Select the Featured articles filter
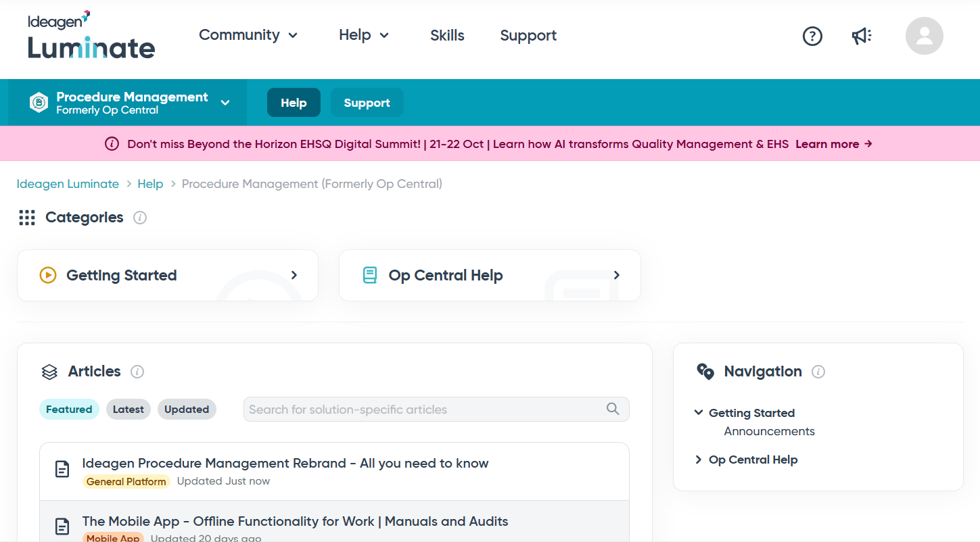 click(69, 410)
